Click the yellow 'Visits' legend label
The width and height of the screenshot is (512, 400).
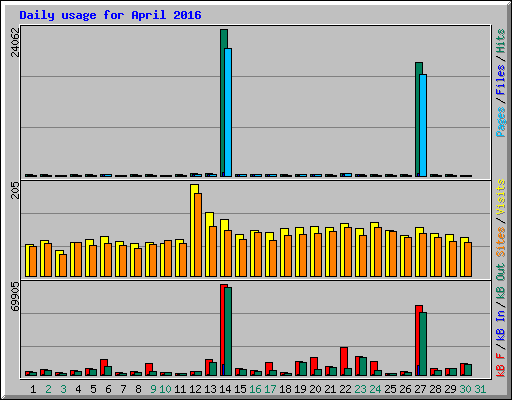[x=500, y=197]
